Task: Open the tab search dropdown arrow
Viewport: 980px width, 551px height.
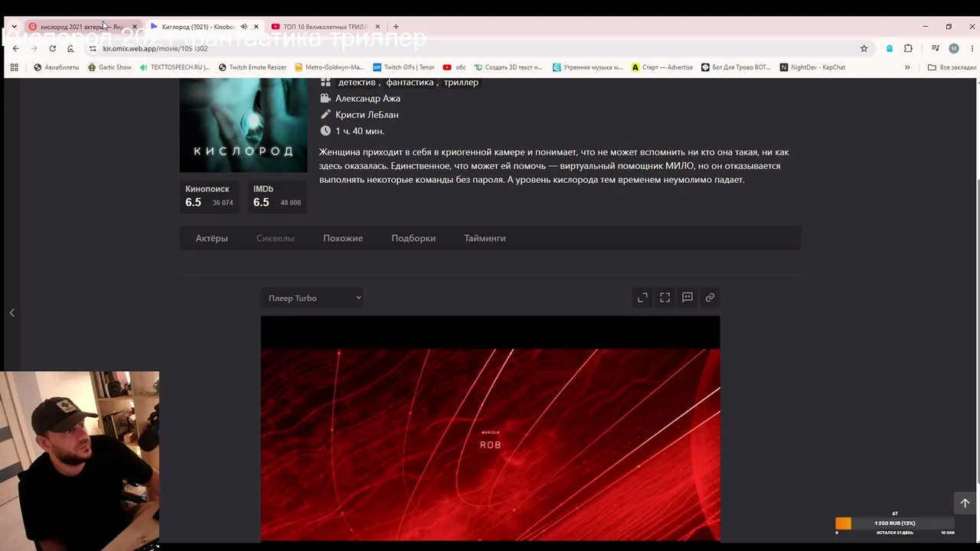Action: [14, 27]
